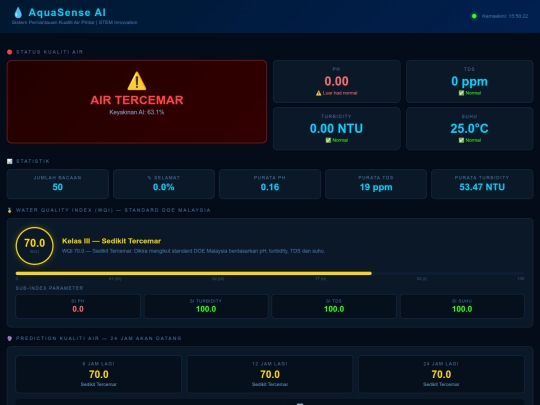Click the SI SUHU sub-index card
Image resolution: width=540 pixels, height=405 pixels.
tap(462, 306)
